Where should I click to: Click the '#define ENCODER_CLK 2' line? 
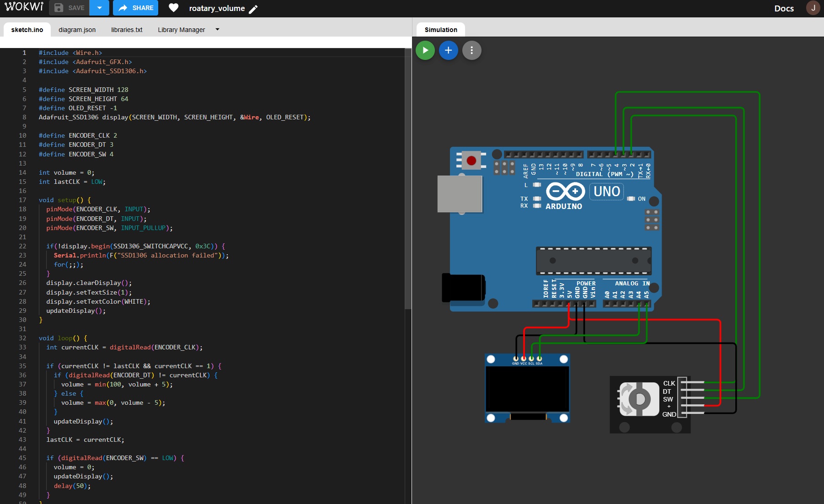(78, 135)
